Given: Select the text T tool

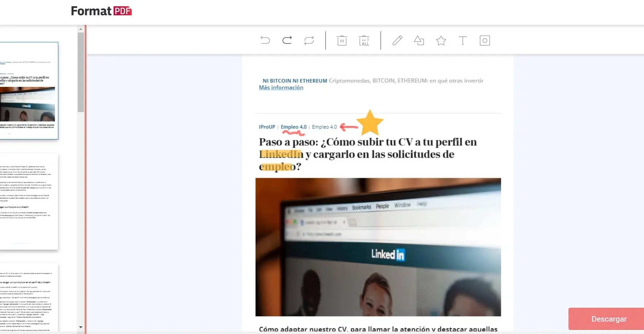Looking at the screenshot, I should [463, 40].
